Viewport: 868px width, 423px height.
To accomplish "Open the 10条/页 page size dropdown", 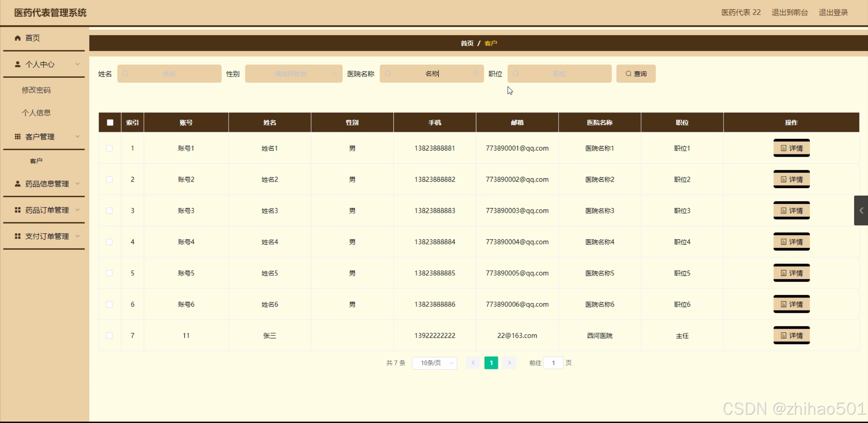I will click(435, 363).
